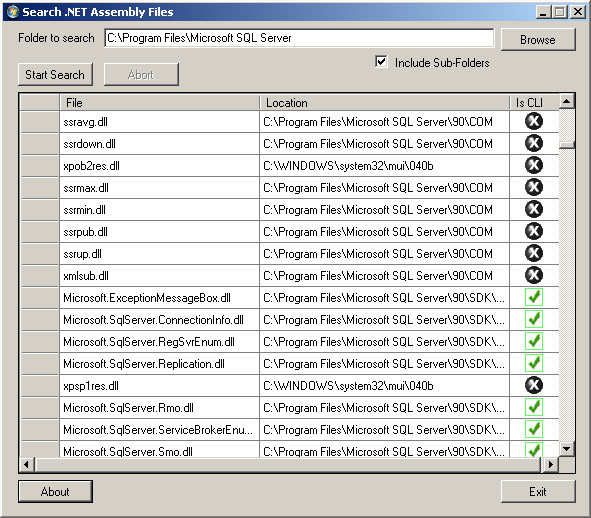591x518 pixels.
Task: Select the ssrdown.dll file cell
Action: click(x=159, y=143)
